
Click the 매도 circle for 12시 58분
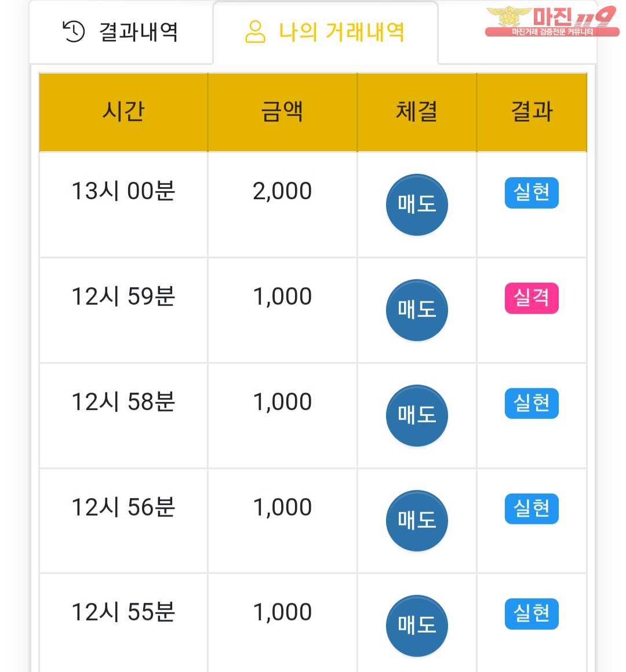(x=417, y=415)
